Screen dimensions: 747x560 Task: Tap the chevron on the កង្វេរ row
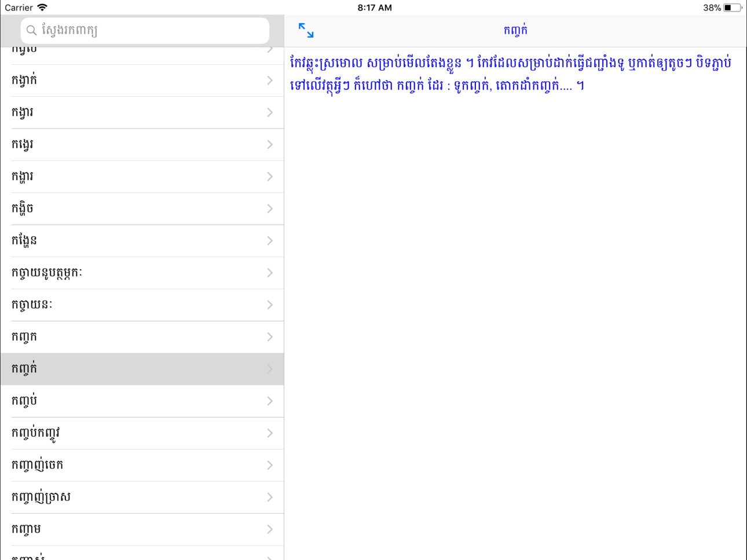[270, 145]
